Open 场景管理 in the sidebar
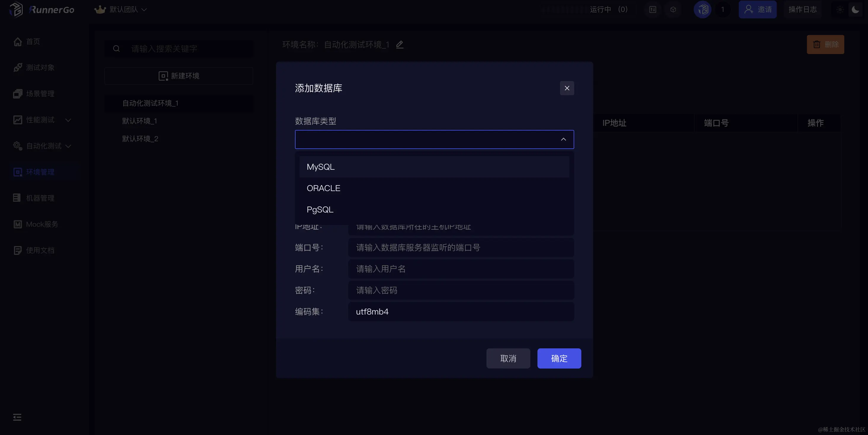 (40, 94)
